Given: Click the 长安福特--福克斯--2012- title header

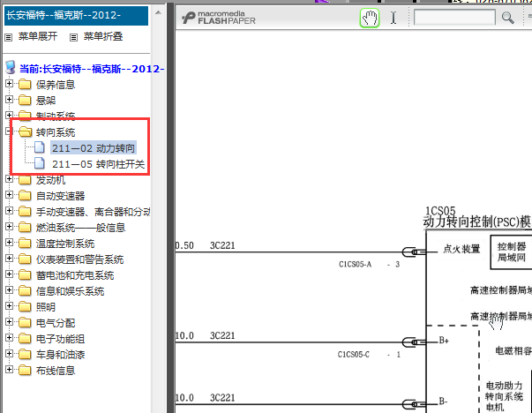Looking at the screenshot, I should point(76,15).
